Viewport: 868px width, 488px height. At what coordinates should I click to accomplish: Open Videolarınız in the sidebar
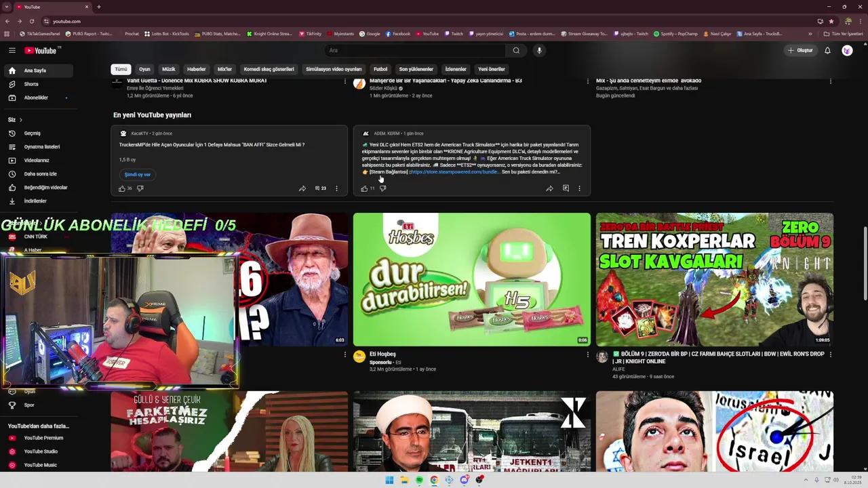pos(38,161)
